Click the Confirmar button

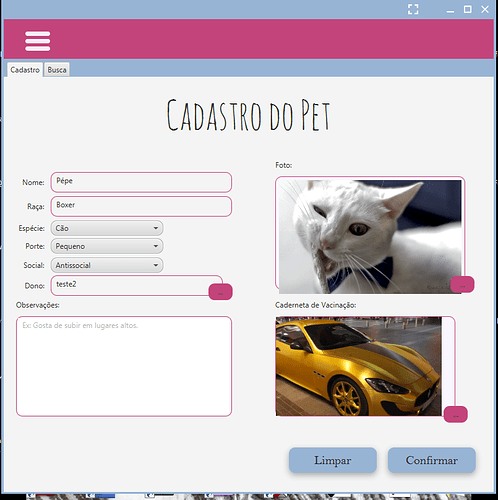point(432,460)
